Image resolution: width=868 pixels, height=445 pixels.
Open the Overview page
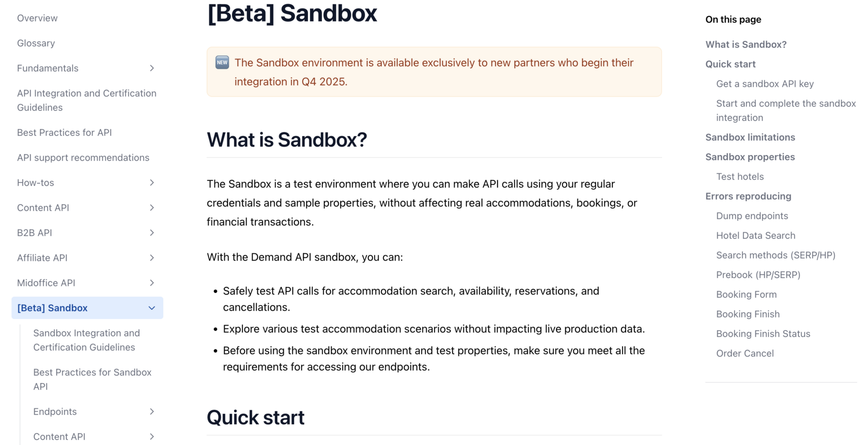[37, 18]
